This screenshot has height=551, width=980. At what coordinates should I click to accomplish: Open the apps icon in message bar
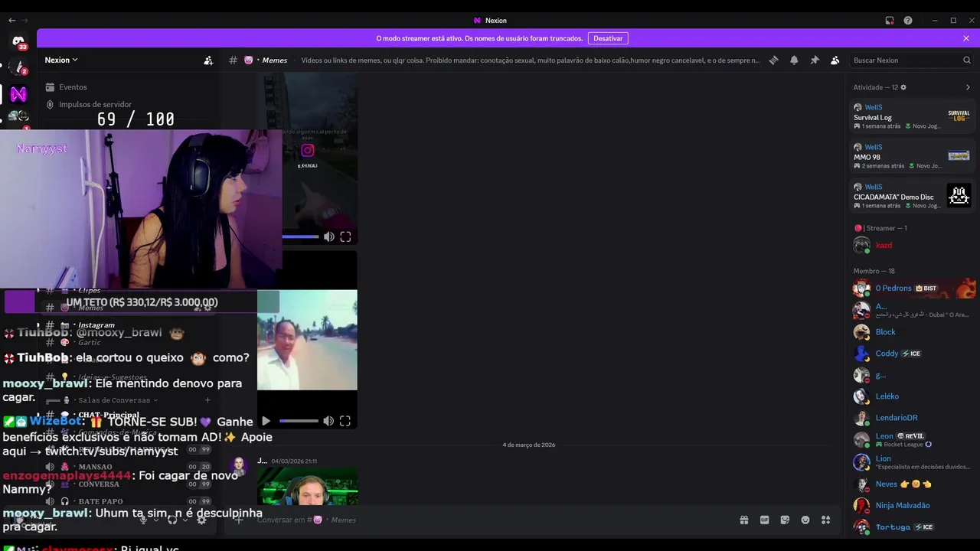tap(825, 520)
